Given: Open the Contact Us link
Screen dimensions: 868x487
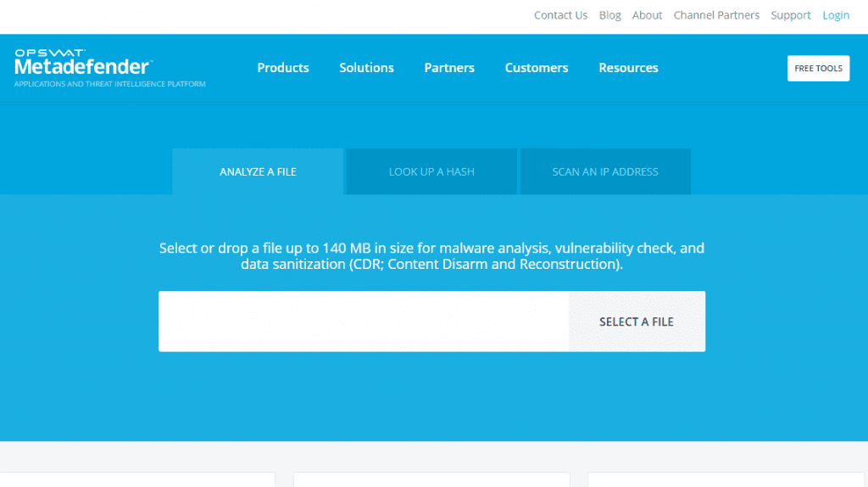Looking at the screenshot, I should (x=560, y=15).
